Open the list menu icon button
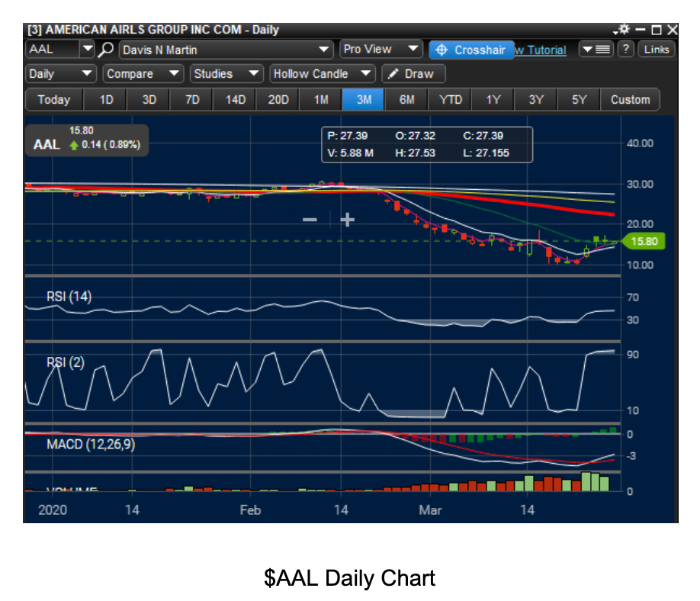The height and width of the screenshot is (601, 700). [x=596, y=49]
